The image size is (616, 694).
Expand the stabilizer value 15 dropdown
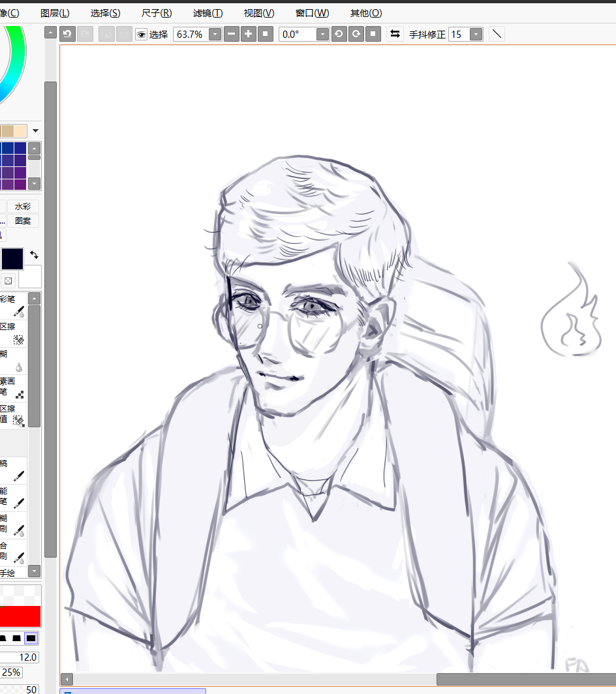click(476, 35)
